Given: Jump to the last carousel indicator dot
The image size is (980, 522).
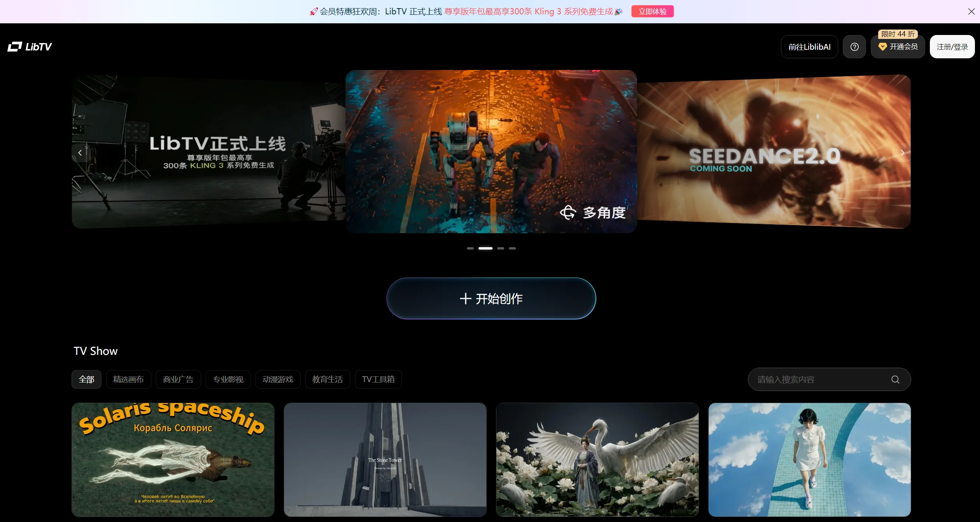Looking at the screenshot, I should tap(512, 248).
